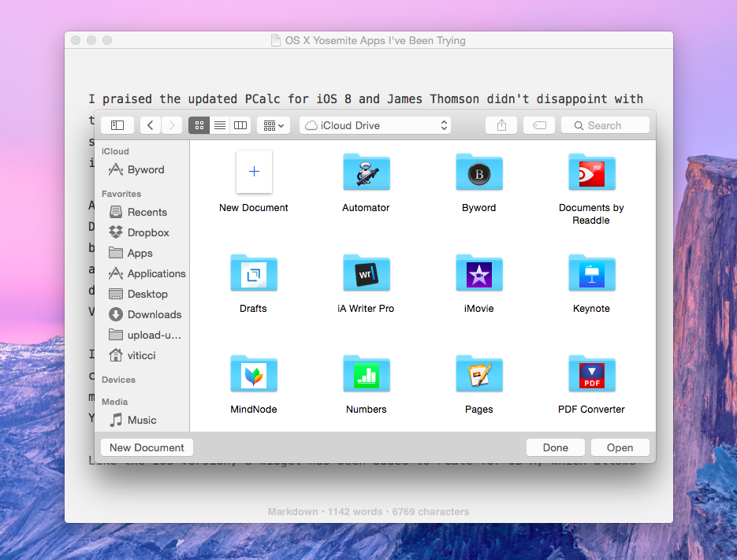Image resolution: width=737 pixels, height=560 pixels.
Task: Open the upload-u… folder in sidebar
Action: 141,335
